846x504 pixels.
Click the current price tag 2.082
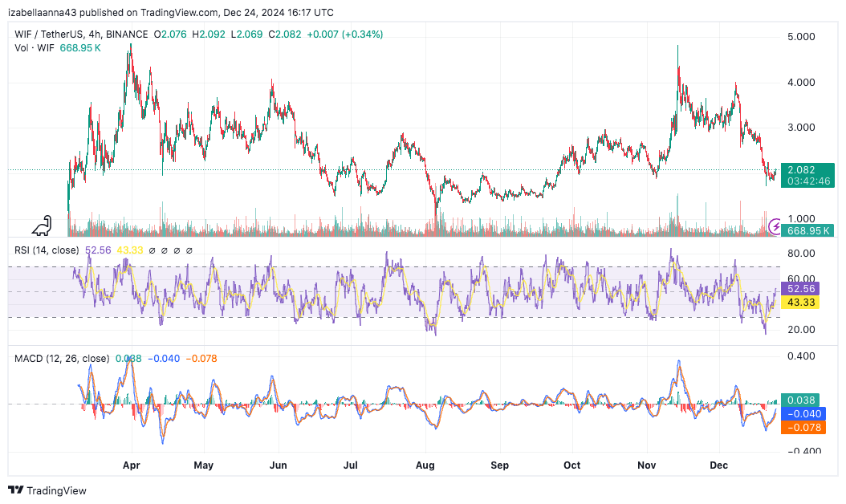tap(801, 170)
